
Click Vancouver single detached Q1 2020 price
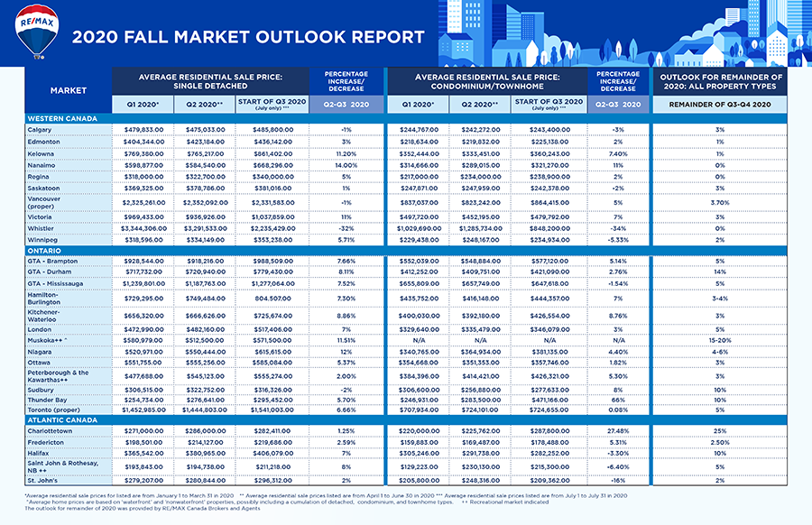point(144,202)
